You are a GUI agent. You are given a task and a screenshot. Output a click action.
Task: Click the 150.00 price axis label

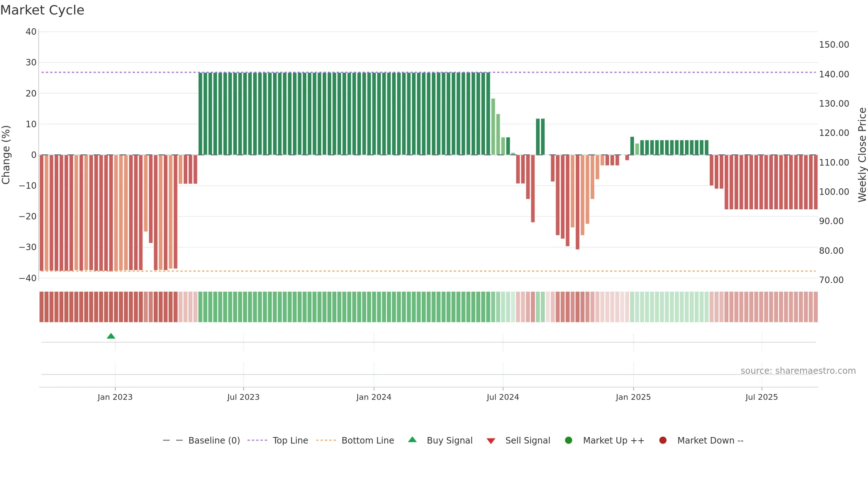(x=834, y=45)
